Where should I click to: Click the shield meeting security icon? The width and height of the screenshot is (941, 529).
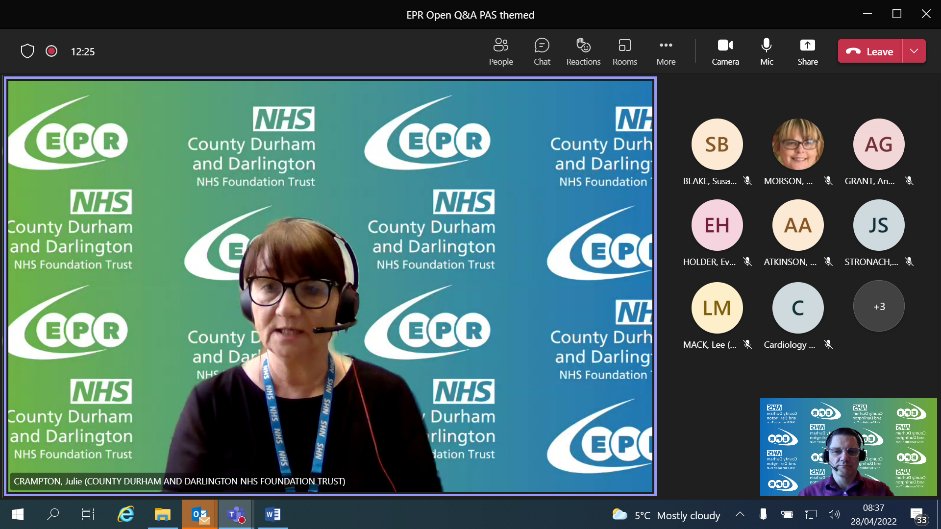point(27,51)
